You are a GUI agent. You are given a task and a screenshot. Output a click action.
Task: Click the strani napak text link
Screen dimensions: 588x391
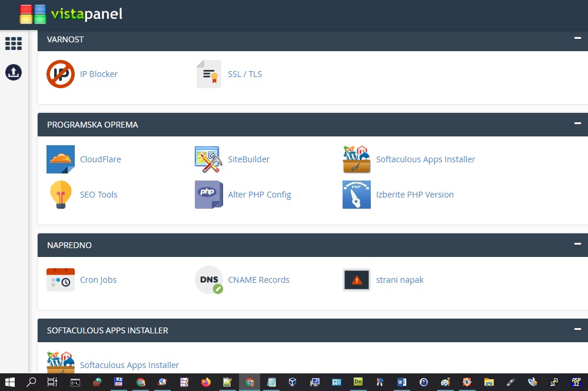coord(400,280)
